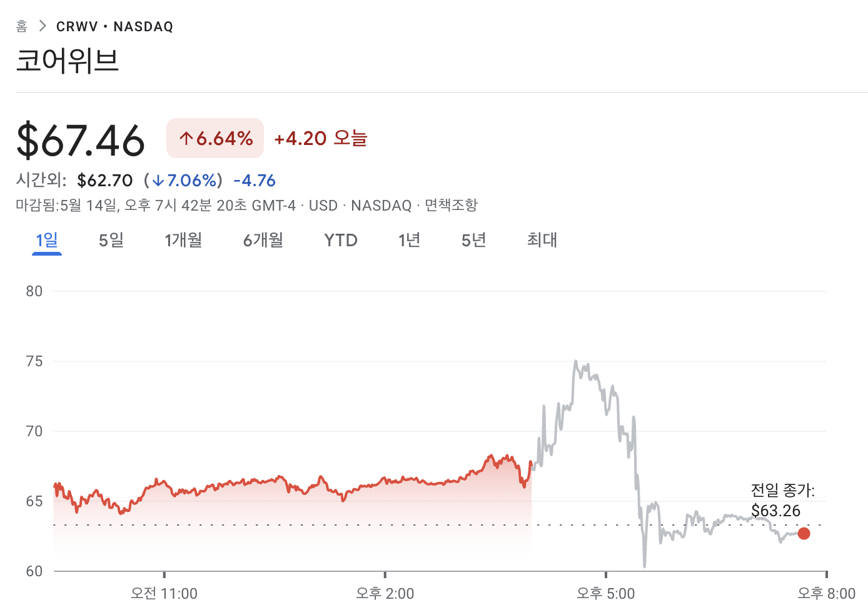Switch to the 1년 chart range
This screenshot has width=868, height=615.
click(409, 240)
